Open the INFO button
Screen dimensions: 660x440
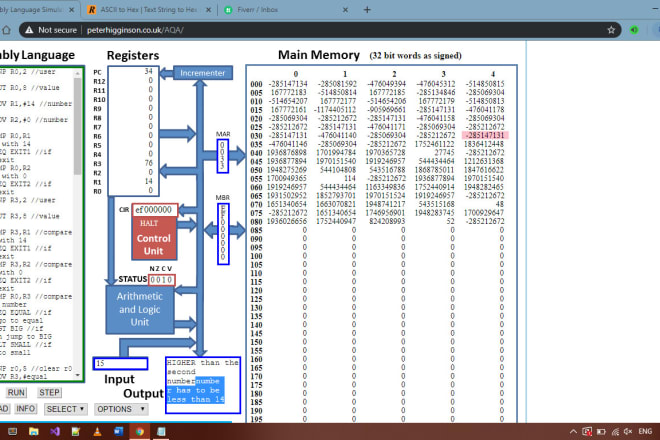tap(25, 409)
